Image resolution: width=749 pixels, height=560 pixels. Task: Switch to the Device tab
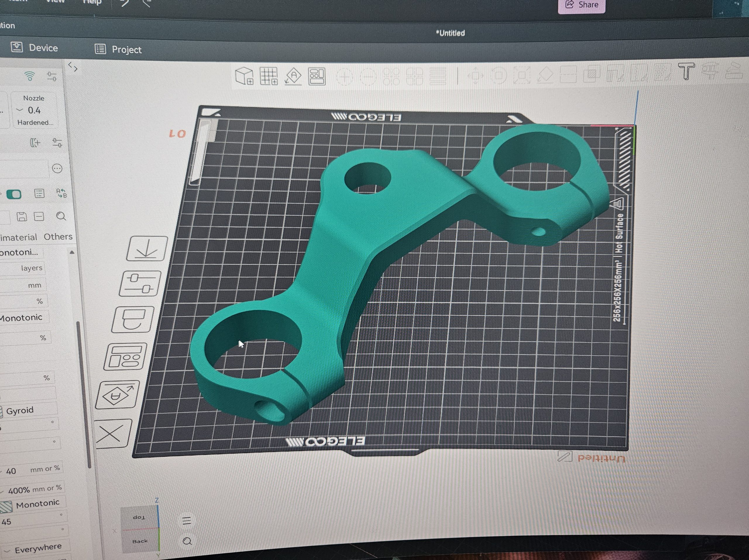click(x=34, y=48)
